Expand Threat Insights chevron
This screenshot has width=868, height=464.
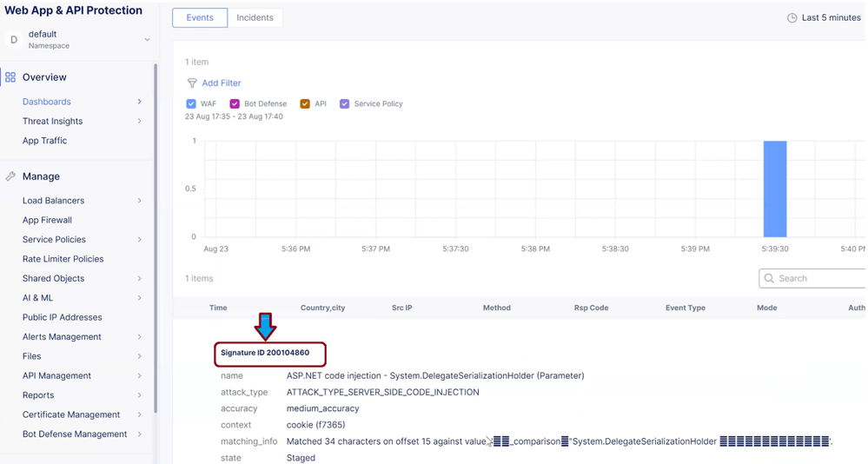click(139, 122)
